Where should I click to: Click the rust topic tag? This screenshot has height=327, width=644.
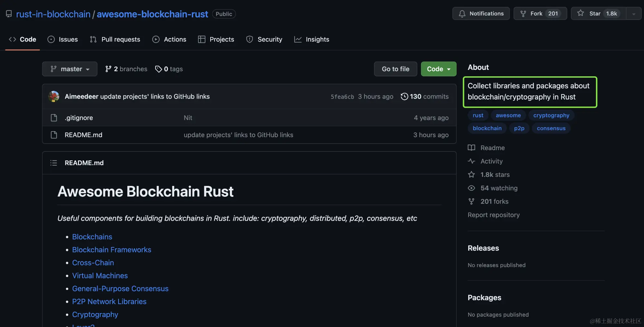tap(478, 115)
